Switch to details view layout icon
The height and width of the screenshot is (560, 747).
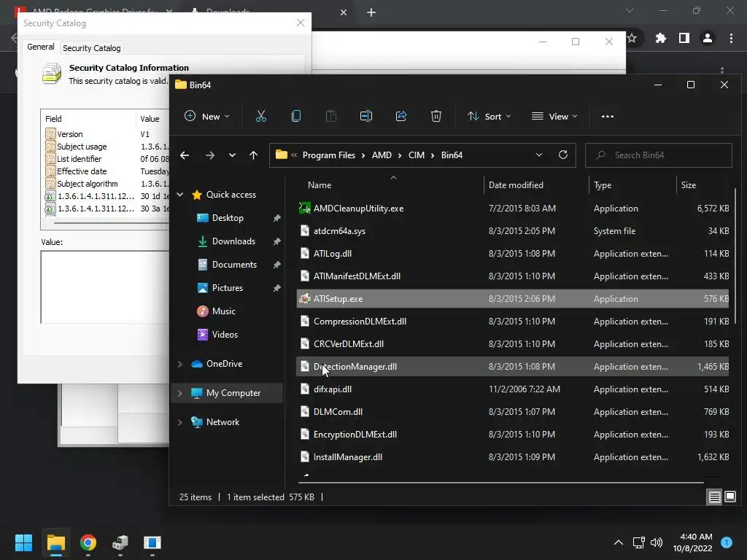715,497
